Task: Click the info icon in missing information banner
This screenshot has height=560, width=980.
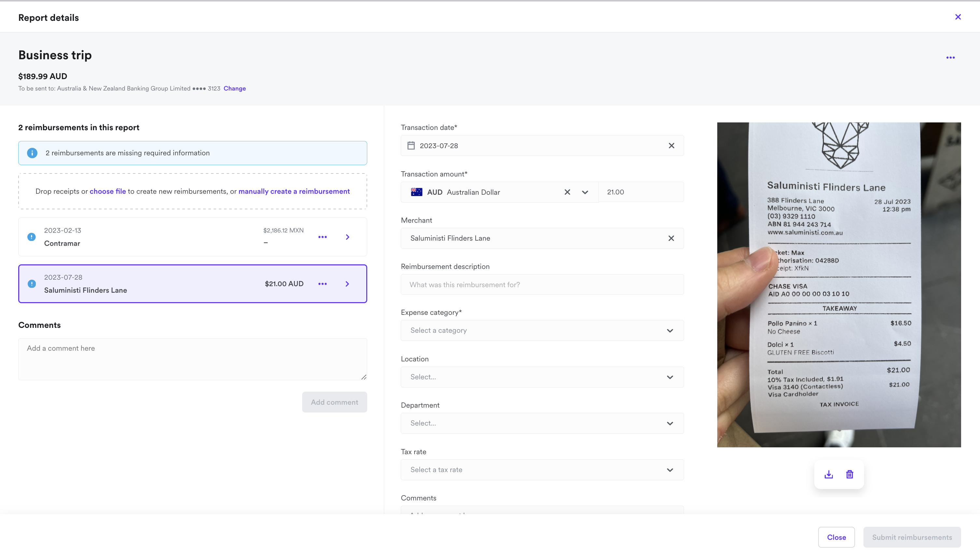Action: (x=32, y=153)
